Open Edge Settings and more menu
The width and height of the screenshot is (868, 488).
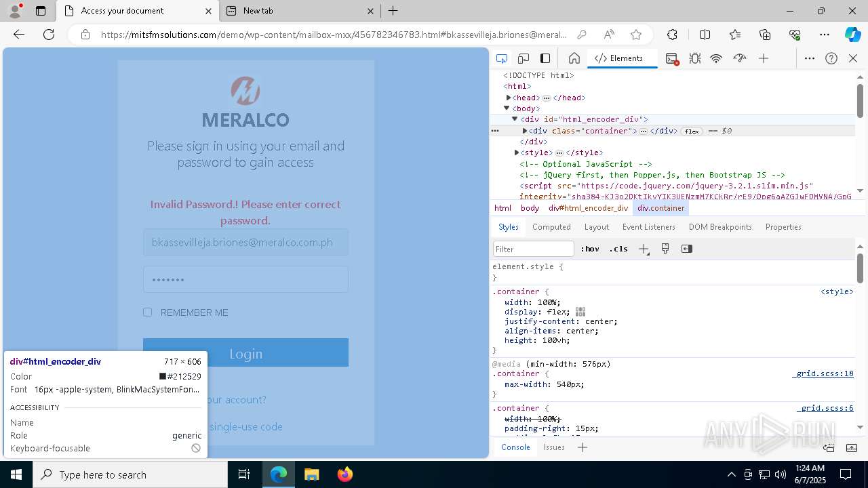pyautogui.click(x=825, y=35)
